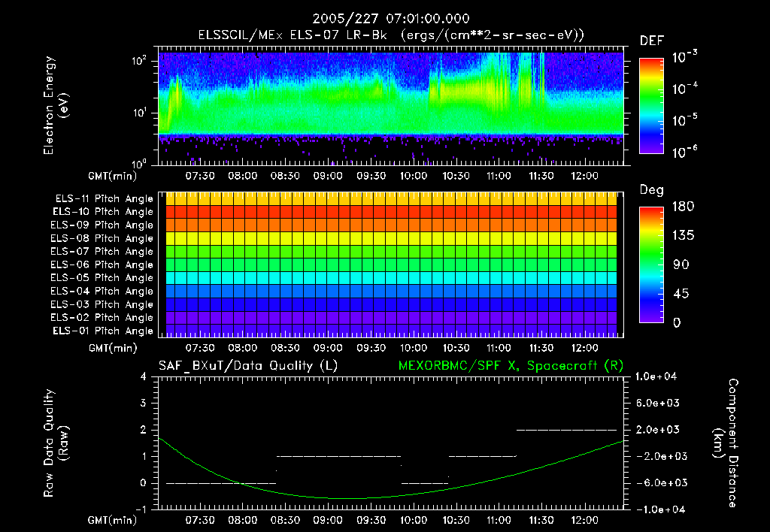Click 10:30 on the spectrogram time axis
This screenshot has height=532, width=770.
coord(456,176)
